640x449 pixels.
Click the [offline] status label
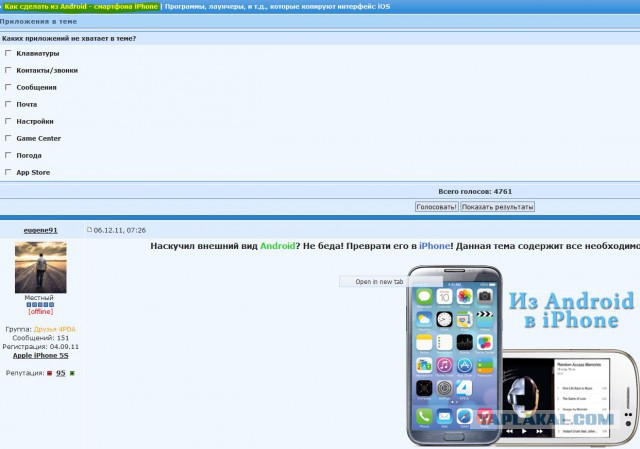[x=40, y=311]
